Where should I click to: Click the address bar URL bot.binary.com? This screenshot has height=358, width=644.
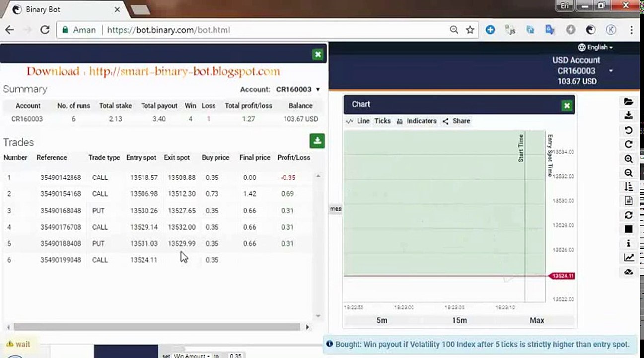[x=169, y=30]
